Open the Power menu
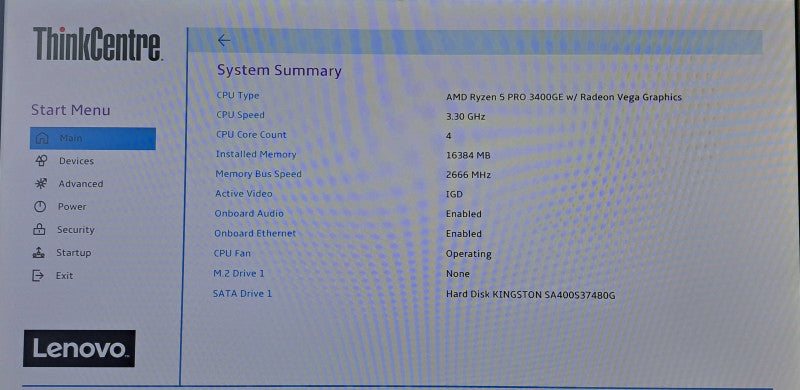 coord(72,207)
